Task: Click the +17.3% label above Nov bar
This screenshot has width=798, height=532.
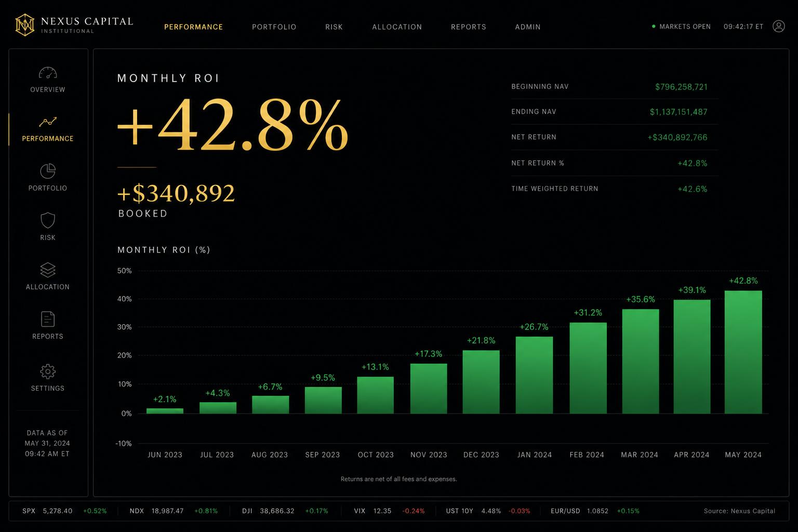Action: [428, 354]
